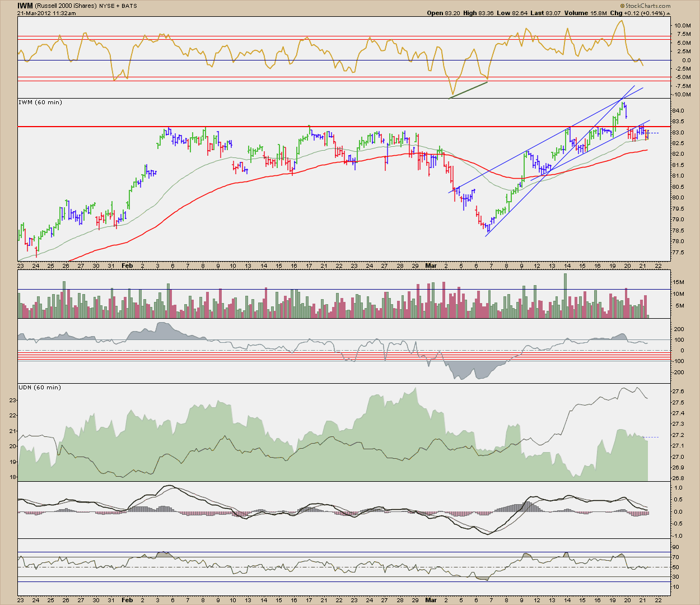Click the '27.6' UDN right axis label
Screen dimensions: 700x605
679,392
